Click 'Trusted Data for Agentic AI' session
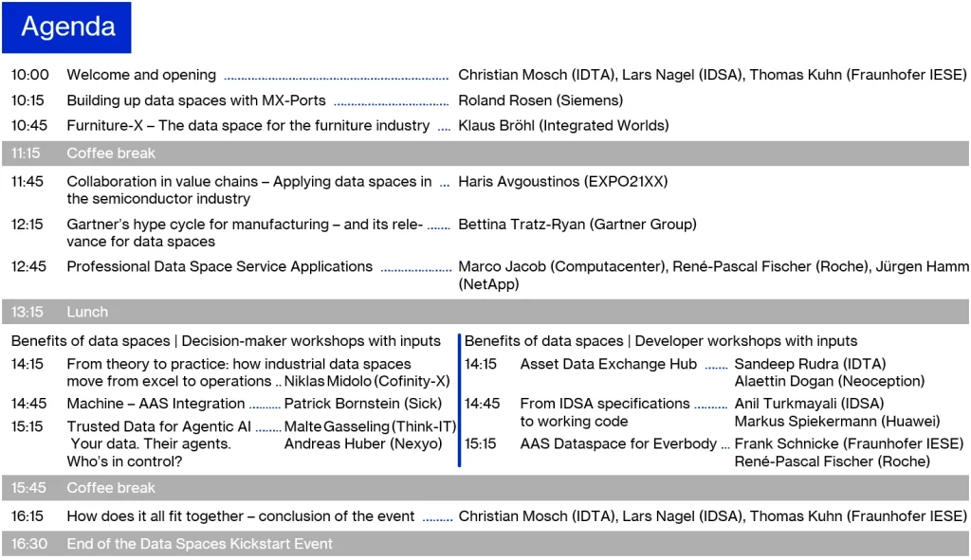The image size is (971, 560). click(x=158, y=426)
